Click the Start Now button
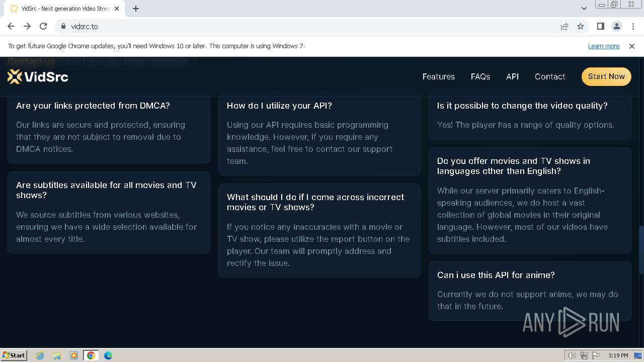Viewport: 644px width, 362px height. click(606, 76)
